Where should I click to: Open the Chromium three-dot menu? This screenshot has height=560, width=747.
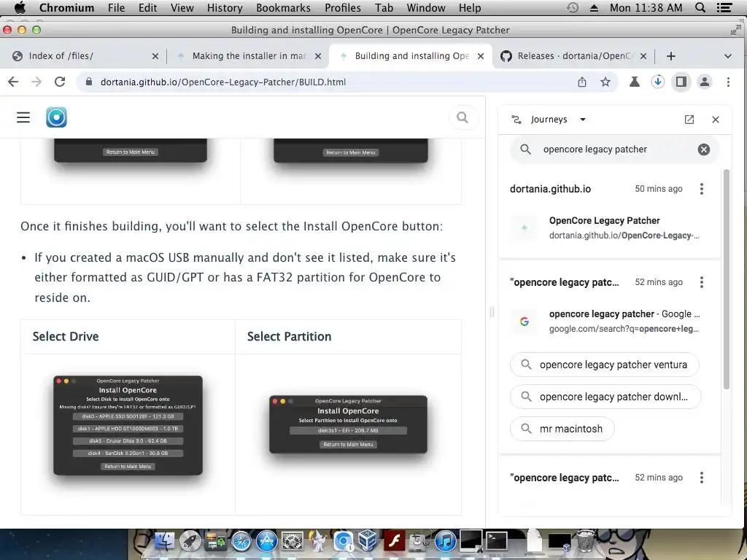click(728, 82)
